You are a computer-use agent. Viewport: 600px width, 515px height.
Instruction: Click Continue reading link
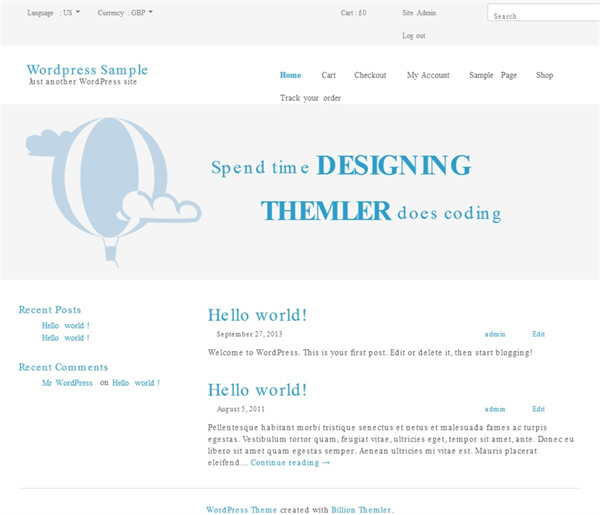(290, 463)
